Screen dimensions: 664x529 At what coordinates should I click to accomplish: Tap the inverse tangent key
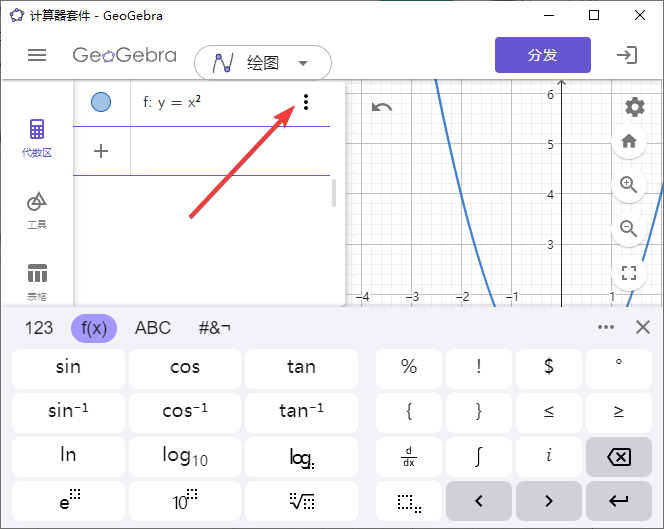tap(301, 412)
